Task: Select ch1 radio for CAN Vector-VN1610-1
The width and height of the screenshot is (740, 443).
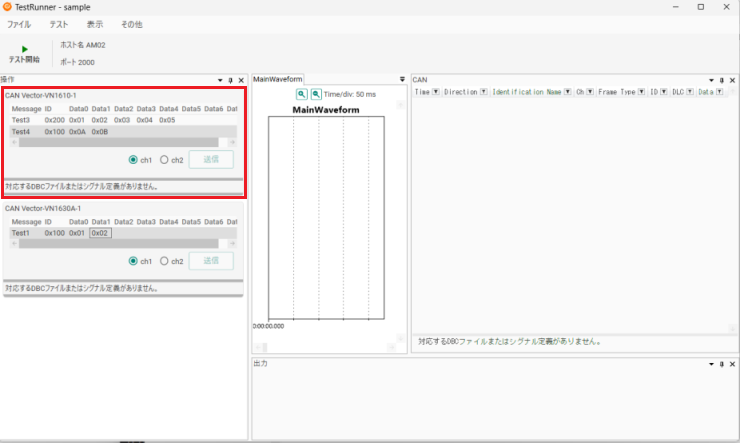Action: point(133,159)
